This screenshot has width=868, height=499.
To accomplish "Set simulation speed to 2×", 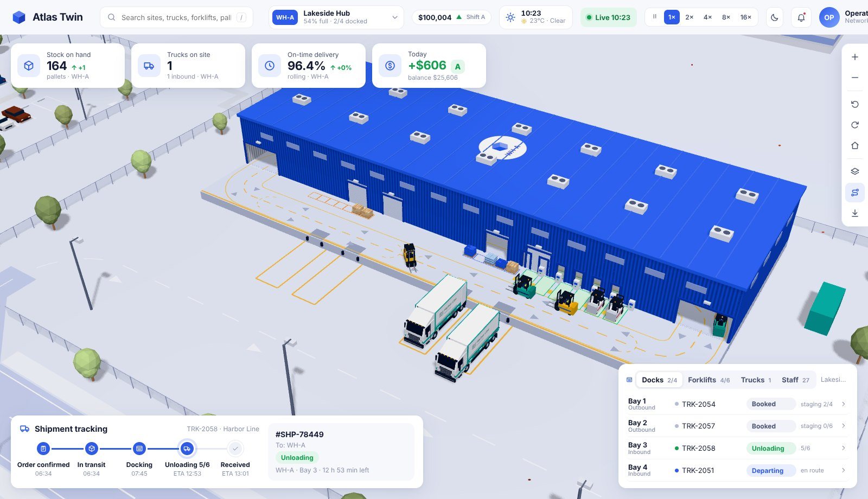I will point(690,17).
